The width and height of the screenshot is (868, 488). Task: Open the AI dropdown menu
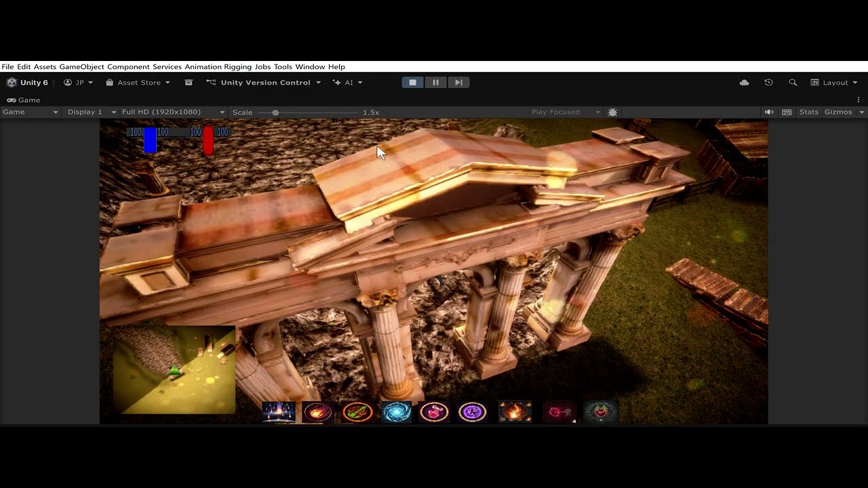click(x=347, y=83)
